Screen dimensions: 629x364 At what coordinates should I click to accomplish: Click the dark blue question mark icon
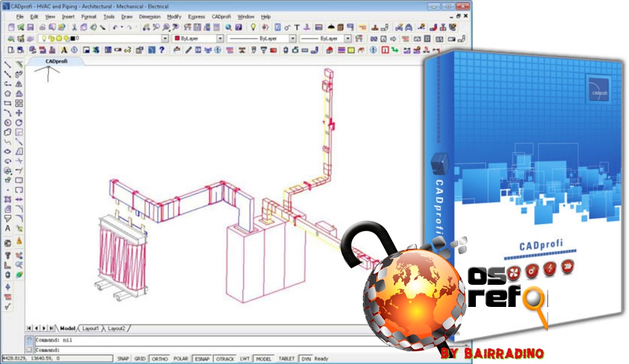(x=162, y=50)
